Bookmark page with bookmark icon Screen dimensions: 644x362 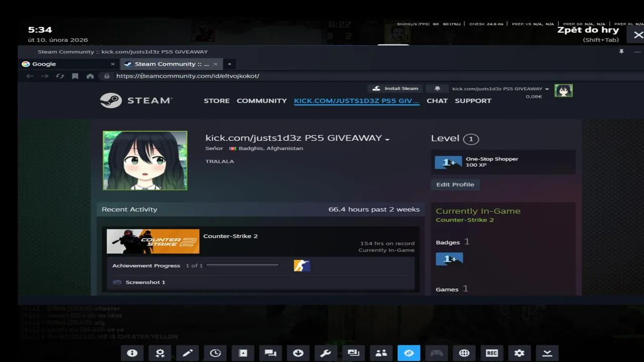click(x=75, y=76)
